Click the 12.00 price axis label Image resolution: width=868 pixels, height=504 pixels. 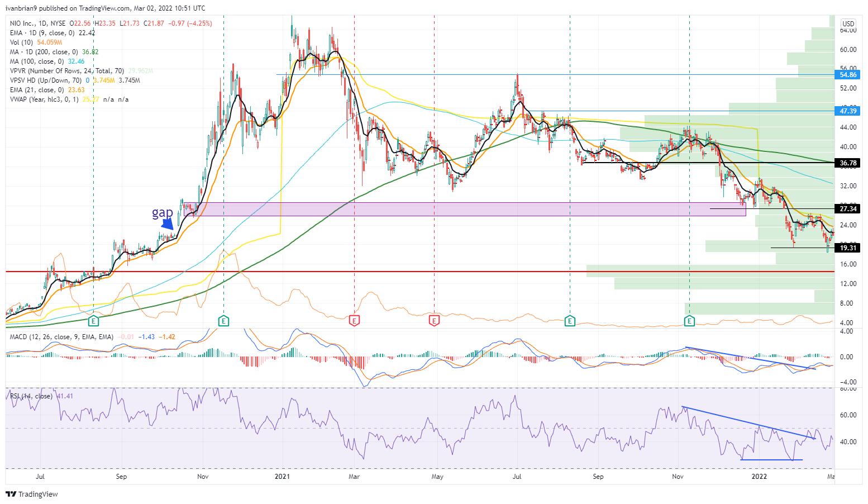click(x=848, y=284)
